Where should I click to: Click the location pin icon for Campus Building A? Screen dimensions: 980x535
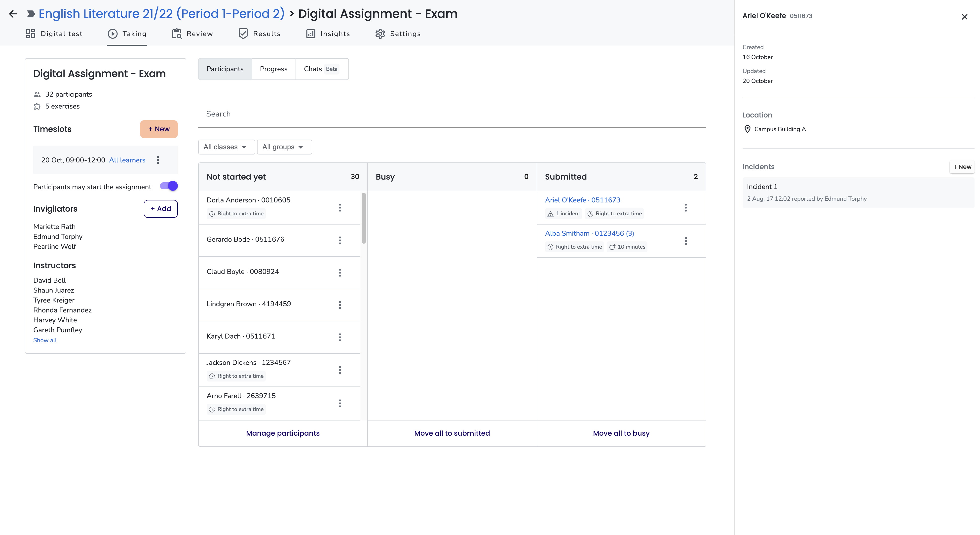click(x=747, y=129)
